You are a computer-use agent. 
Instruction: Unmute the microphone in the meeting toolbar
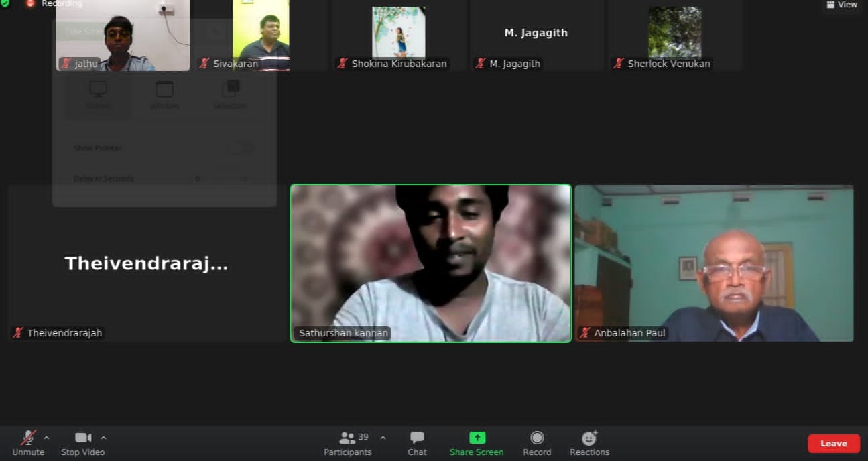[28, 443]
